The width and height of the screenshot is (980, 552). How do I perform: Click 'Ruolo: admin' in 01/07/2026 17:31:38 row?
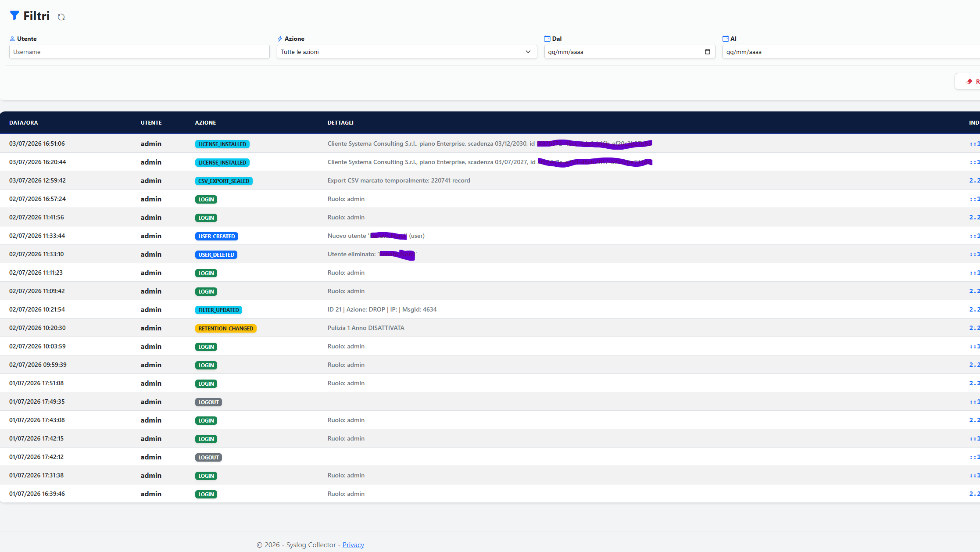click(x=346, y=475)
